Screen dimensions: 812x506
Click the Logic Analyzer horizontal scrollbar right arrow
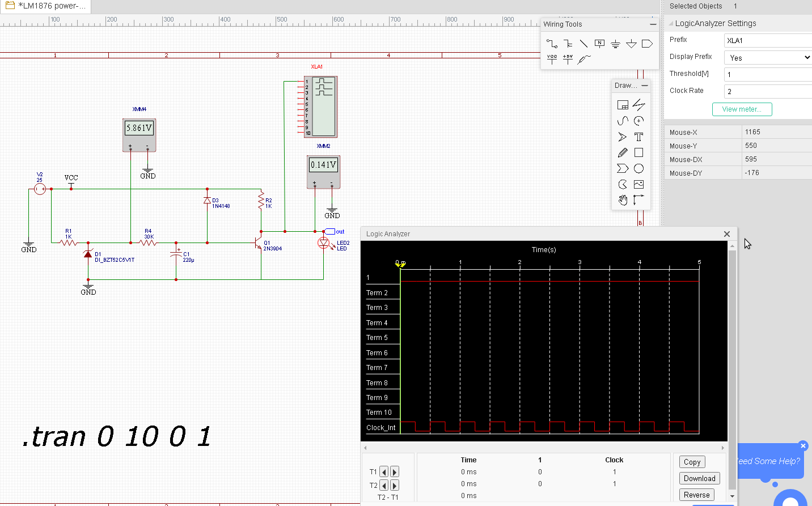tap(722, 448)
